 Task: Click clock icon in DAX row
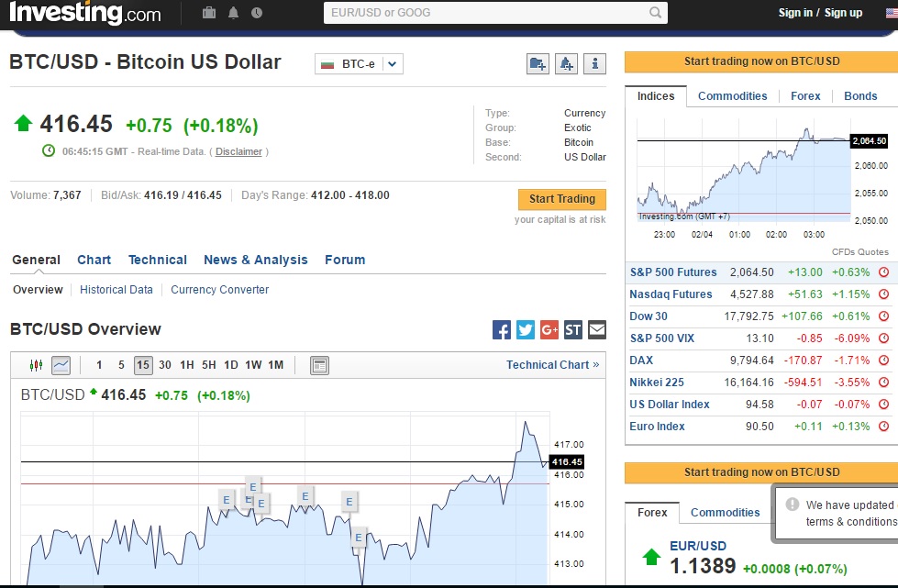(x=883, y=361)
